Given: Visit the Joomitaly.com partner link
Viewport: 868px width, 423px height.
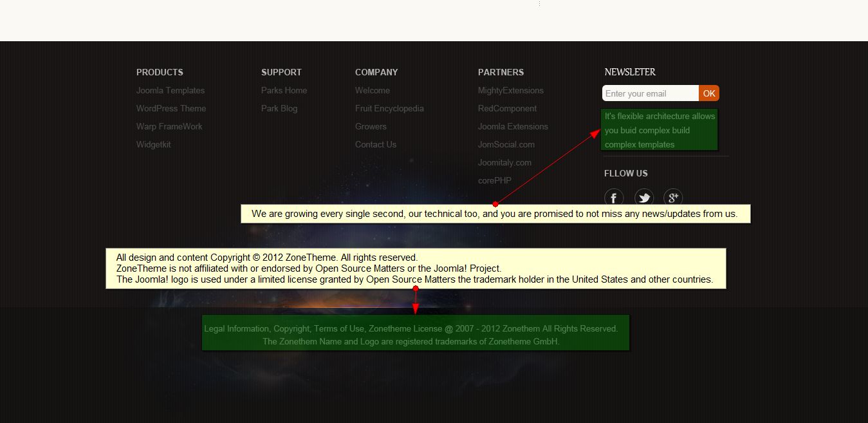Looking at the screenshot, I should click(x=504, y=163).
